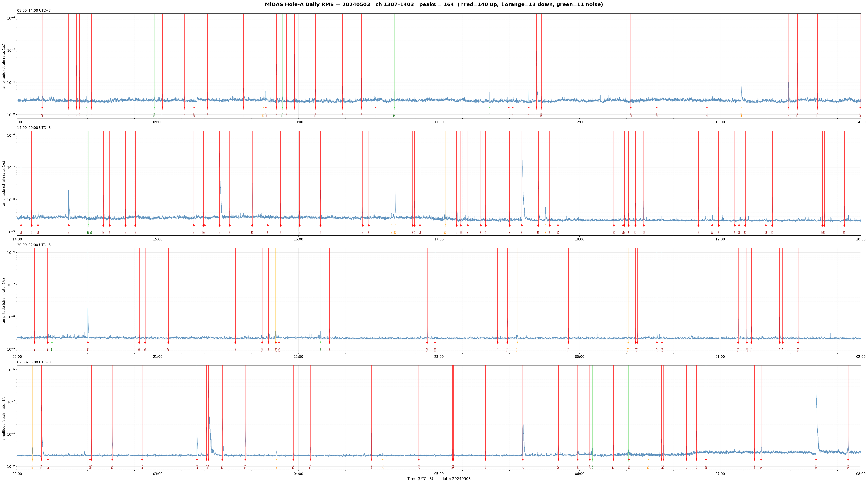868x483 pixels.
Task: Select red peak marker 011
Action: (x=244, y=108)
